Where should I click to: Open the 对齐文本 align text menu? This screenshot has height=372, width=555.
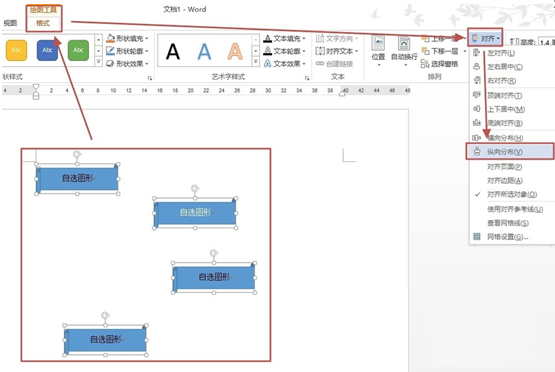pos(337,51)
